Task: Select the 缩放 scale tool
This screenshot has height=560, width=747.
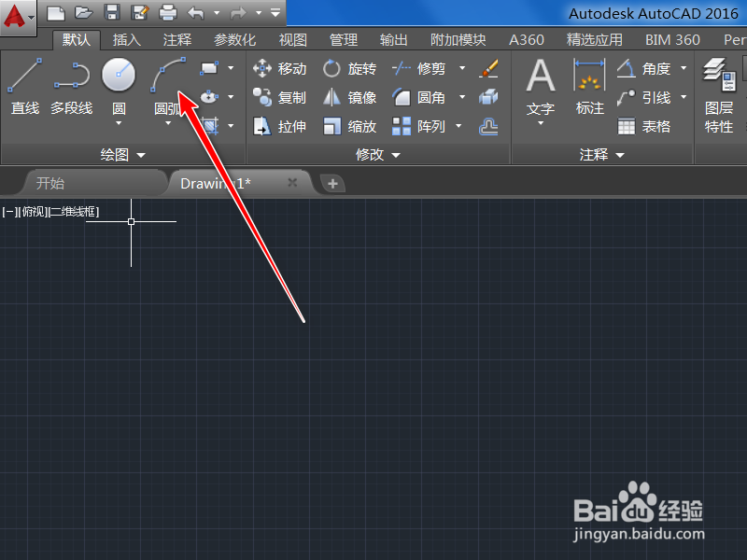Action: pos(349,126)
